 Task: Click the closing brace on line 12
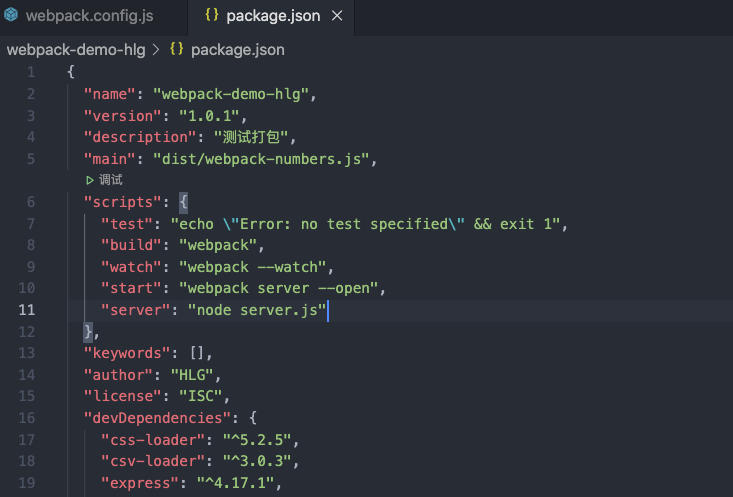pyautogui.click(x=88, y=331)
